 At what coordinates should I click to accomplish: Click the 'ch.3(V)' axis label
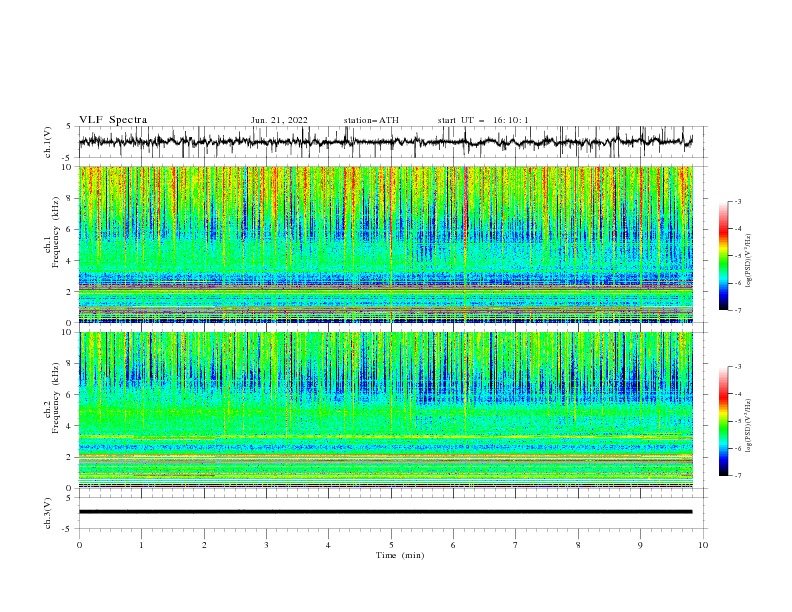(x=48, y=513)
